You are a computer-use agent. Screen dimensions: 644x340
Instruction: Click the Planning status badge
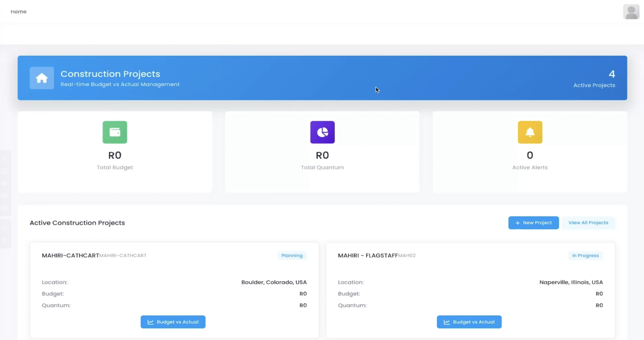pos(292,255)
